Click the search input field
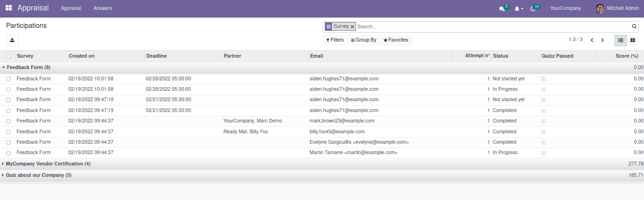 click(x=491, y=27)
